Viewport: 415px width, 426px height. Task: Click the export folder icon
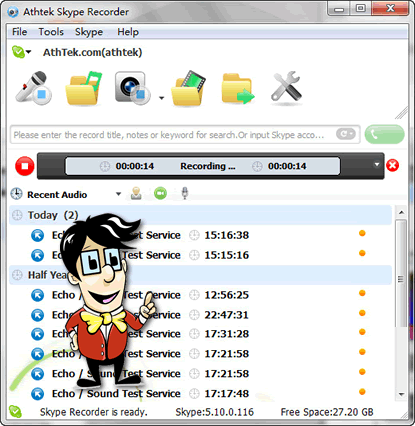click(x=237, y=89)
